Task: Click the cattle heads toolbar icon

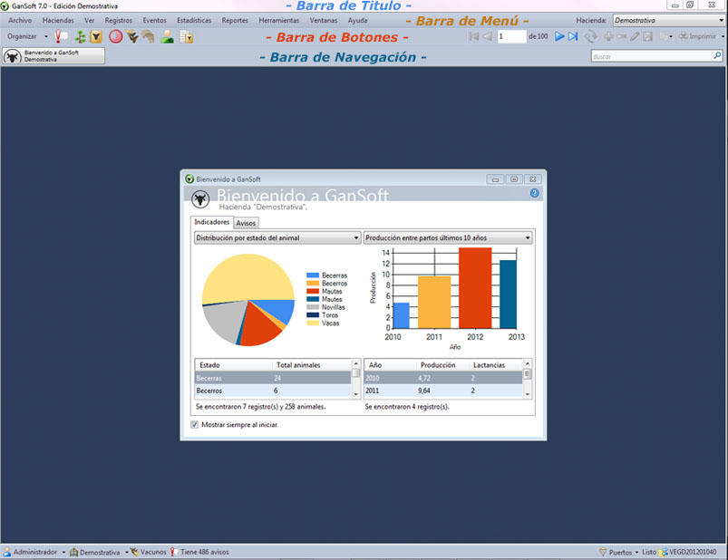Action: click(x=132, y=36)
